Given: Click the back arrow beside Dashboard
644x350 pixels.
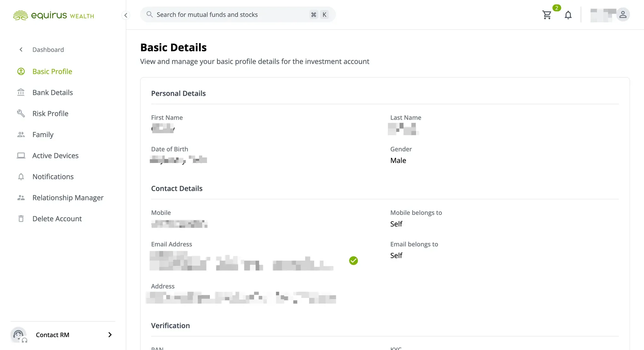Looking at the screenshot, I should click(21, 49).
